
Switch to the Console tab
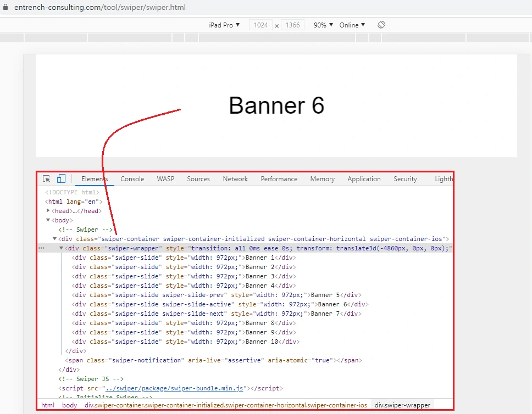click(x=132, y=179)
